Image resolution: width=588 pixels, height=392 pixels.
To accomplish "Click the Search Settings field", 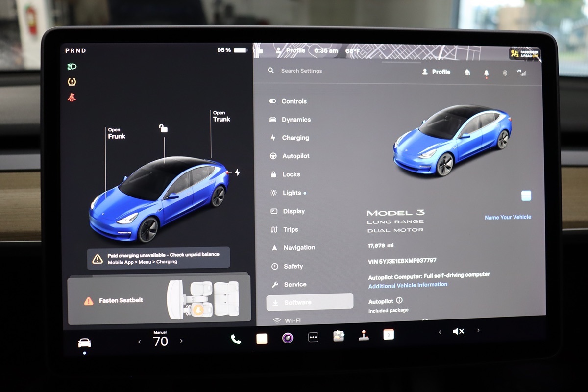I will point(301,71).
